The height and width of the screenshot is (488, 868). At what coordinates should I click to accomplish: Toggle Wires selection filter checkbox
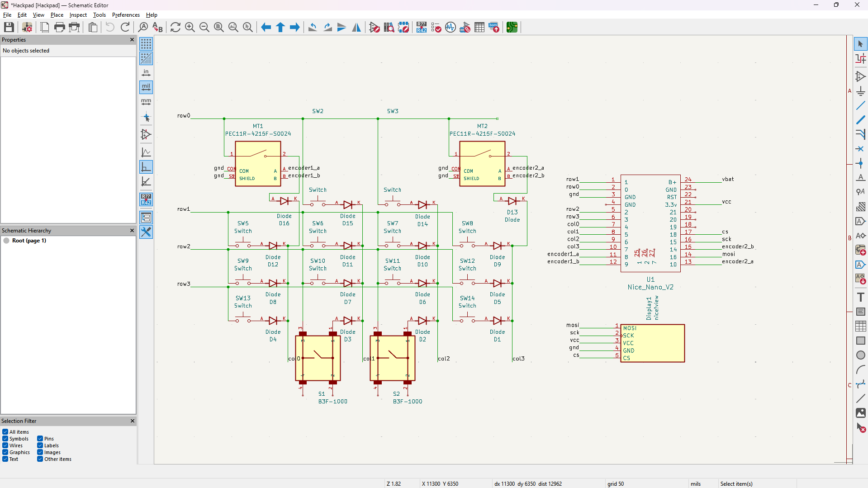coord(5,445)
